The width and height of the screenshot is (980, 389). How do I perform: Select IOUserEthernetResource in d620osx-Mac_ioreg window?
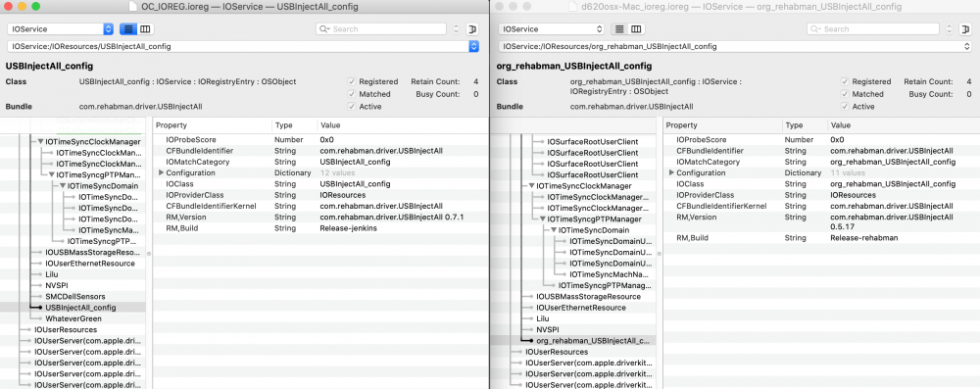[x=581, y=308]
